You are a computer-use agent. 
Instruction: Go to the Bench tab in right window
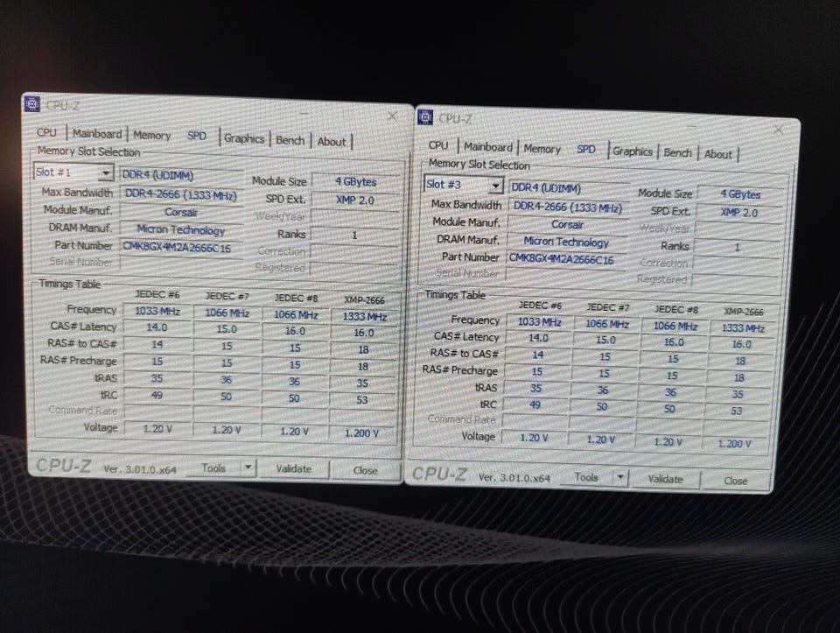coord(677,152)
